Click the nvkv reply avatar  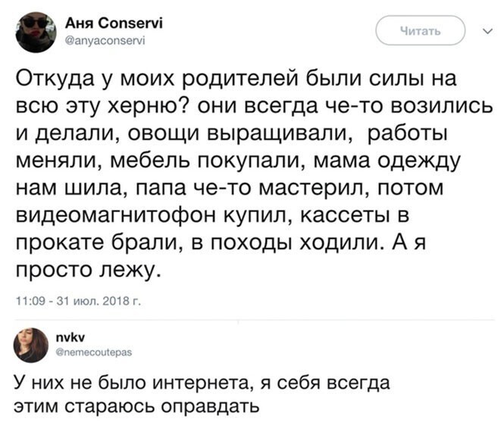point(35,345)
